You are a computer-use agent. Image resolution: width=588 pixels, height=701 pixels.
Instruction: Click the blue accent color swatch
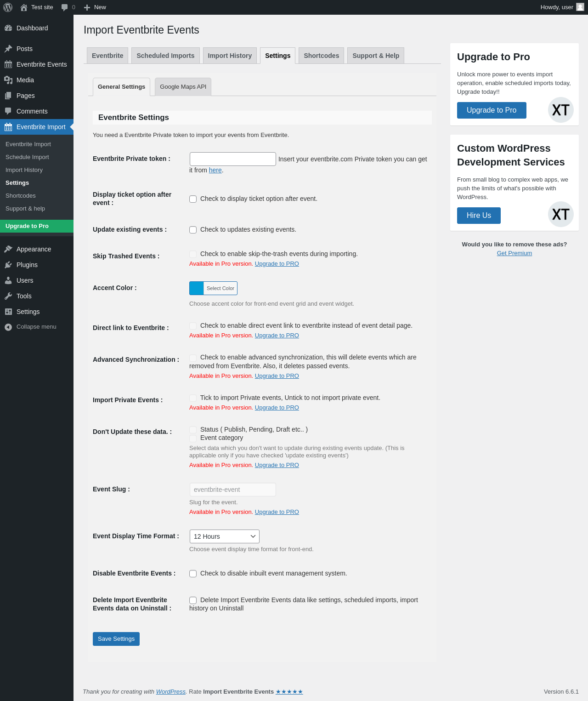[197, 288]
